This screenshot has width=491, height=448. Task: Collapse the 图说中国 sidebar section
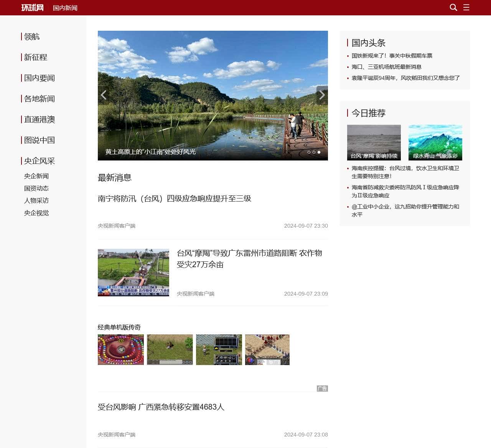click(39, 140)
